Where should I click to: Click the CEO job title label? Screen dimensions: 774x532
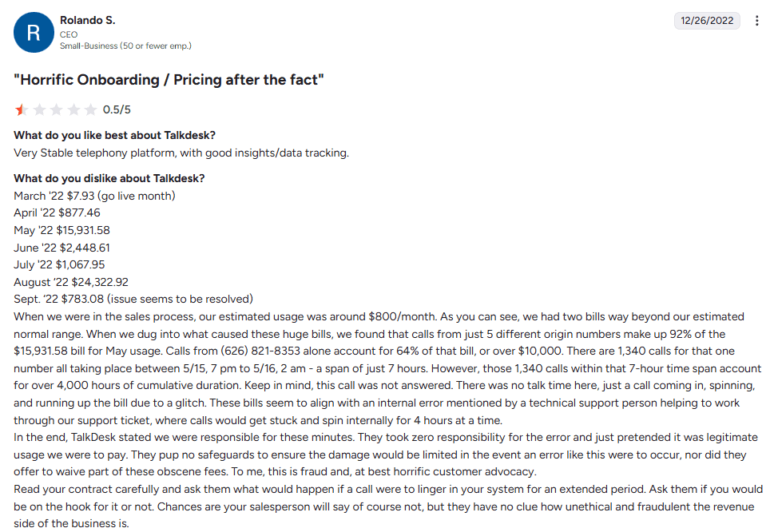69,34
